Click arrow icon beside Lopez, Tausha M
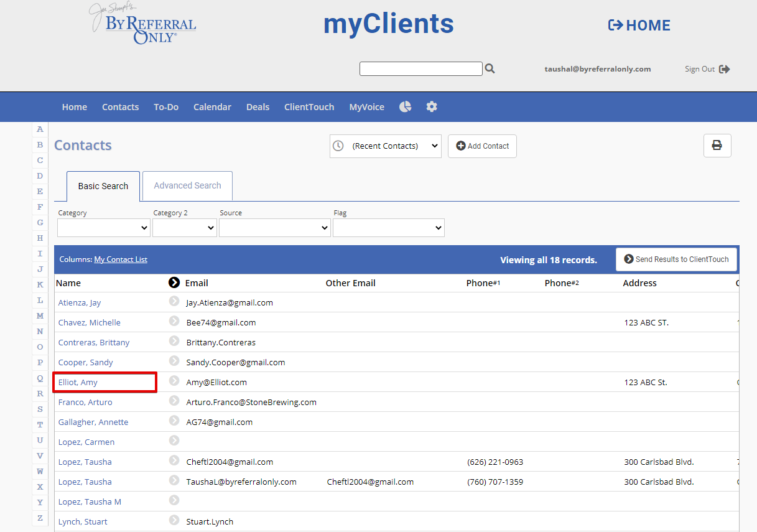This screenshot has width=757, height=532. 174,501
